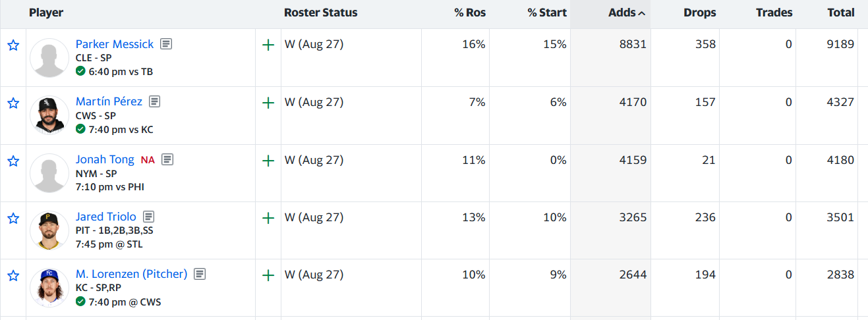Screen dimensions: 868x320
Task: Open M. Lorenzen (Pitcher) player link
Action: 131,274
